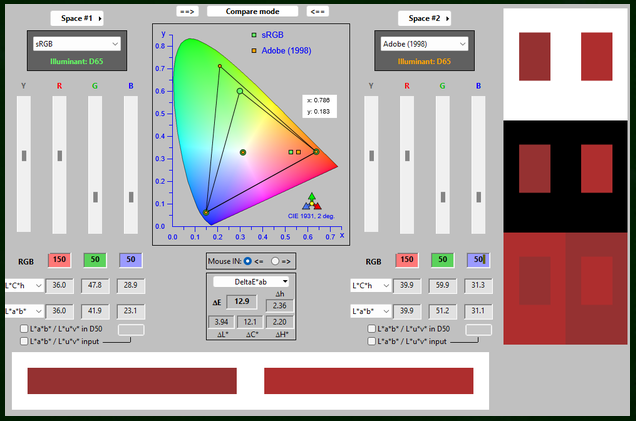
Task: Enable Space #1 L*a*b*/L*u*v* input checkbox
Action: point(24,341)
